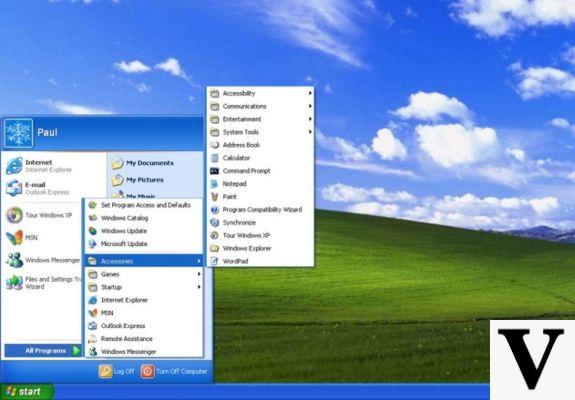
Task: Launch the WordPad icon
Action: coord(215,261)
